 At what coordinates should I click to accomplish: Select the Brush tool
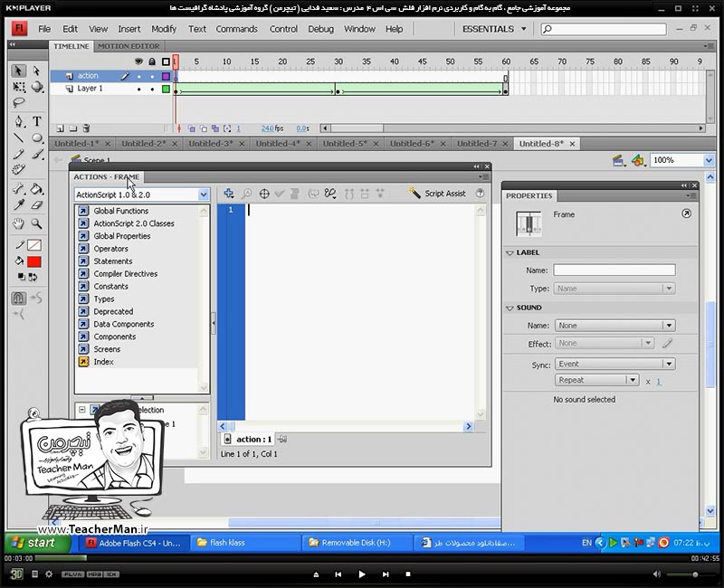(x=37, y=154)
